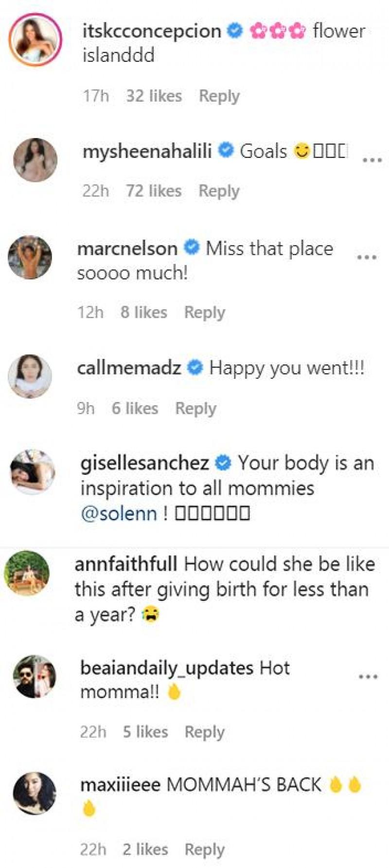Reply to itskcconcepcion's flower island comment

pyautogui.click(x=219, y=96)
